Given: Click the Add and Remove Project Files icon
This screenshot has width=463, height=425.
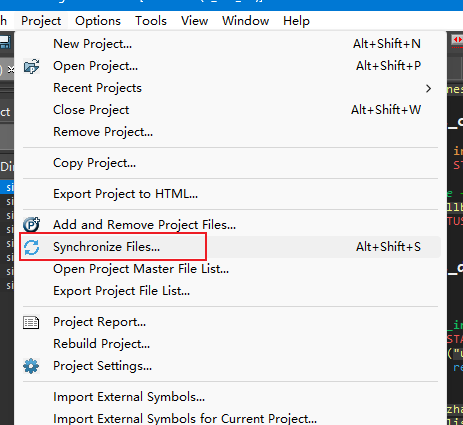Looking at the screenshot, I should (x=32, y=225).
